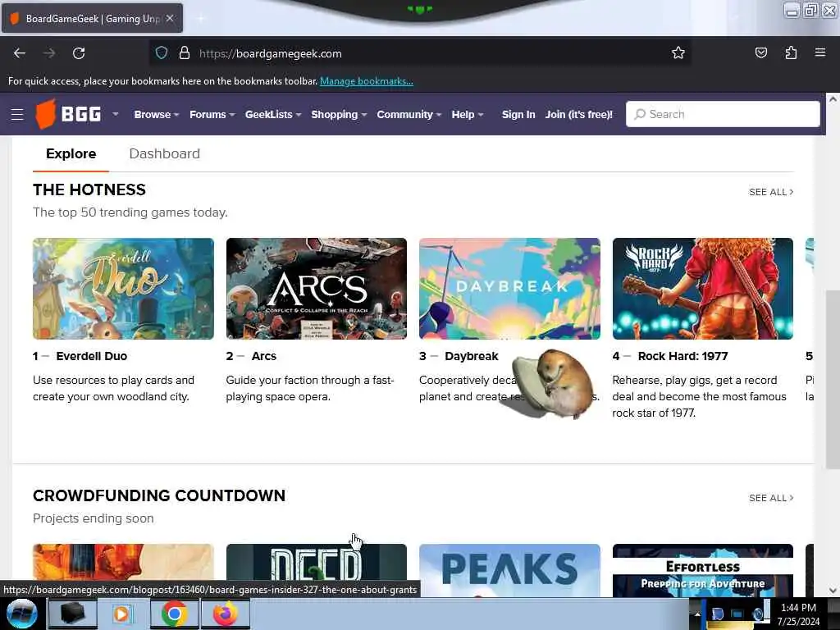Viewport: 840px width, 630px height.
Task: Expand the dropdown arrow beside BGG logo
Action: tap(115, 114)
